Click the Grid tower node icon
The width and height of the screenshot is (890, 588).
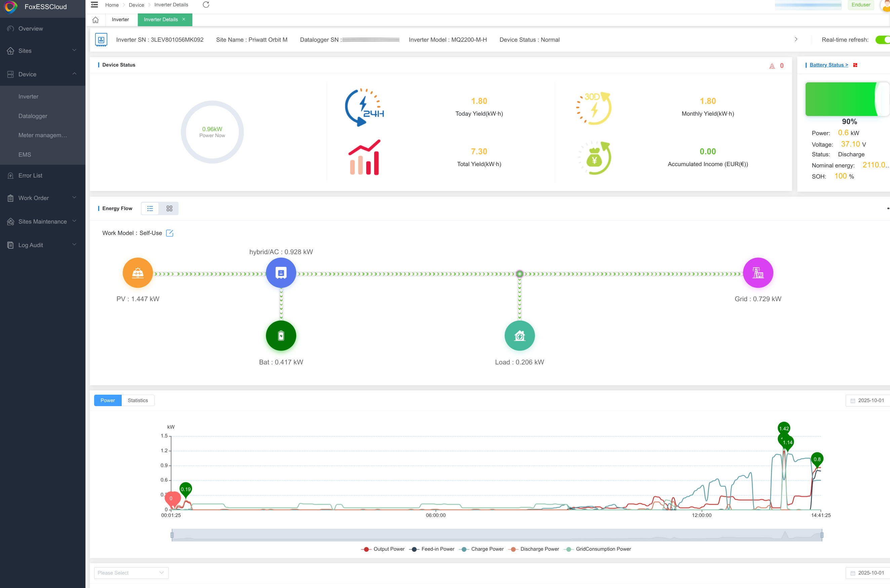758,273
